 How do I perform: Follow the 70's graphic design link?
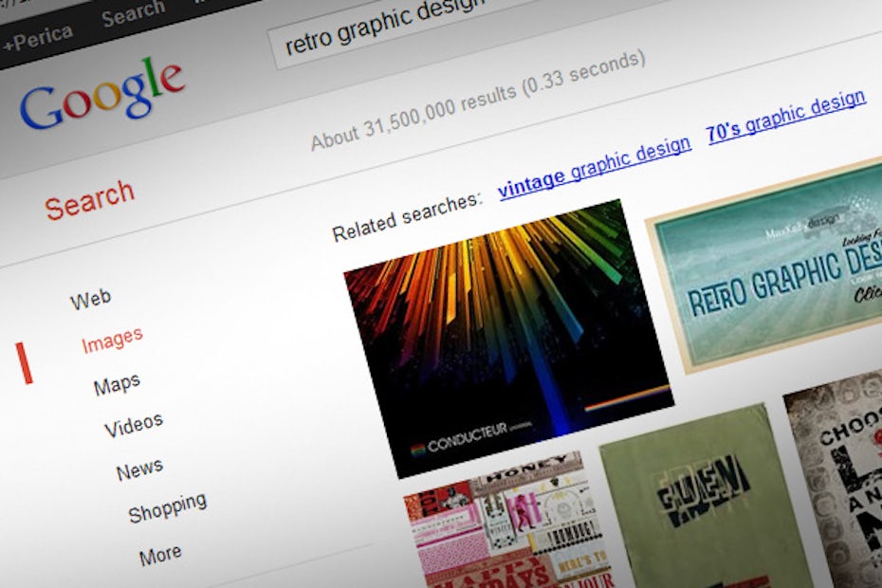[785, 115]
